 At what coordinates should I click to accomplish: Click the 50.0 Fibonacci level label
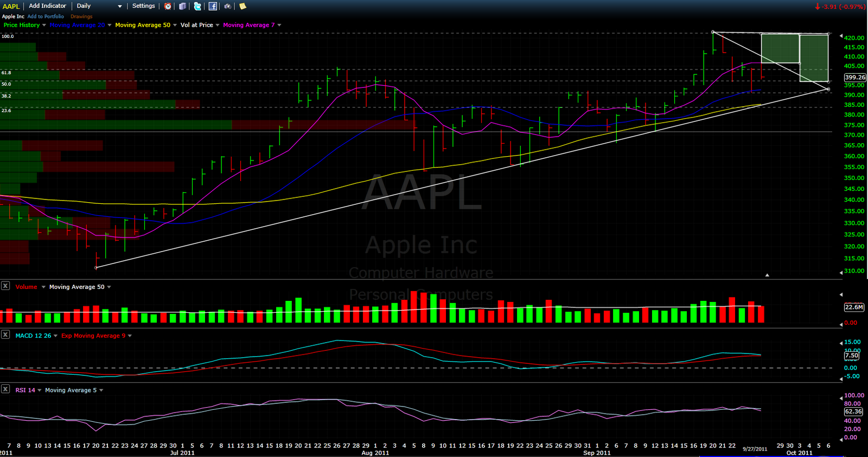tap(7, 83)
